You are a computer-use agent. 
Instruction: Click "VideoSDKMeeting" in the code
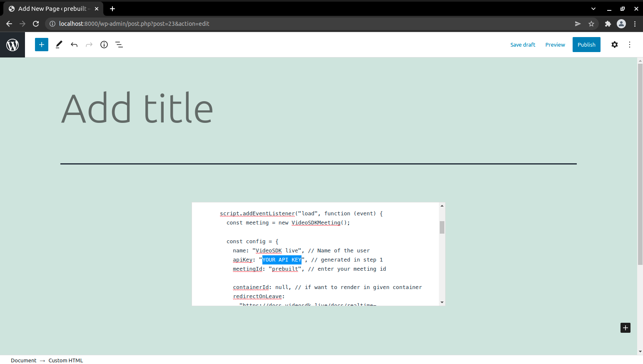click(316, 223)
